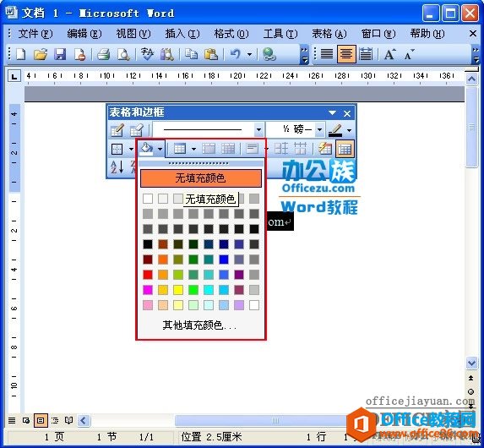This screenshot has height=448, width=484.
Task: Distribute columns evenly icon
Action: pyautogui.click(x=300, y=149)
